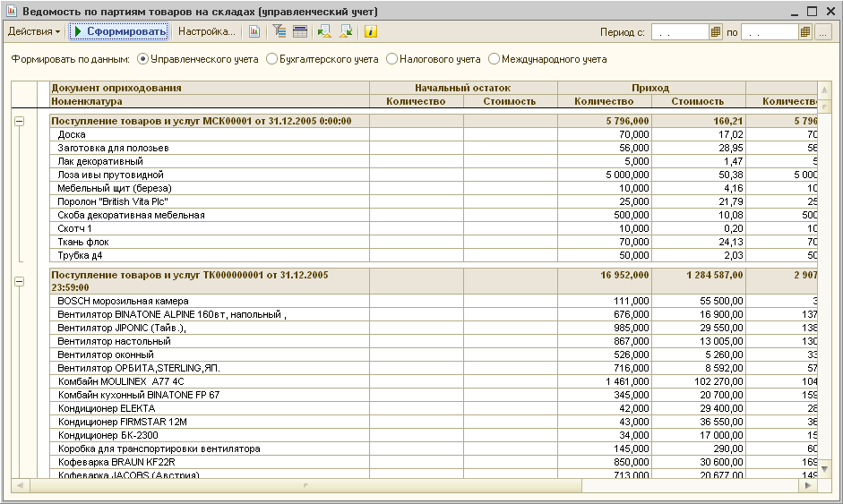Click the Начальный остаток column header
Image resolution: width=843 pixels, height=504 pixels.
[463, 88]
